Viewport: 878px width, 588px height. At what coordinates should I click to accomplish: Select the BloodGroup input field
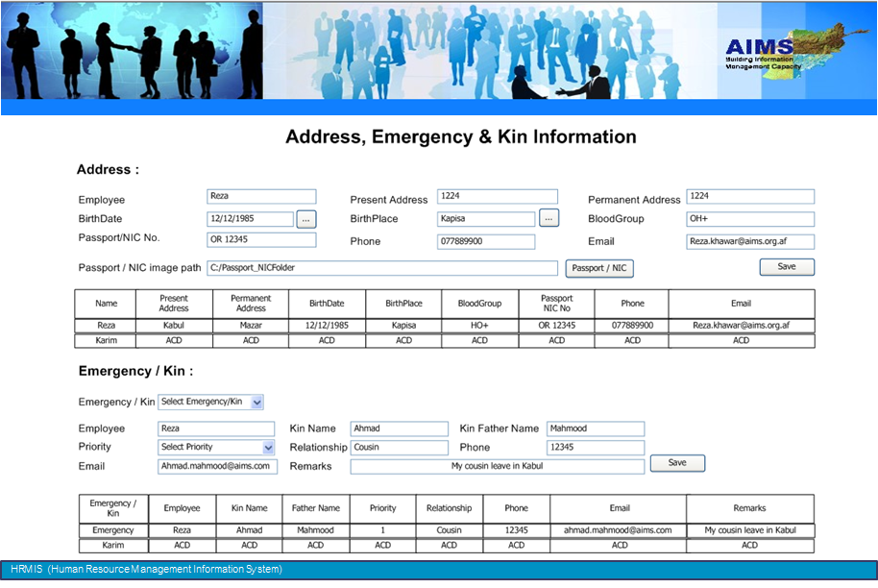click(x=749, y=219)
